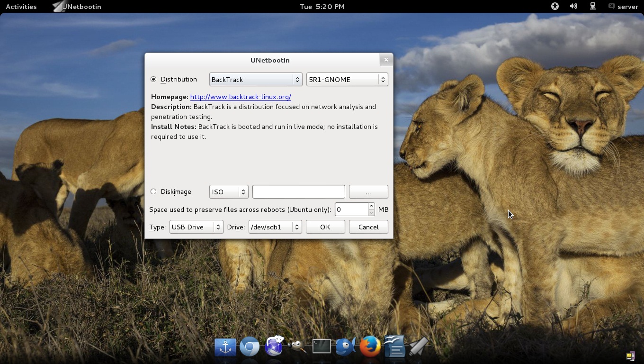Open the volume control in top bar

pos(573,6)
